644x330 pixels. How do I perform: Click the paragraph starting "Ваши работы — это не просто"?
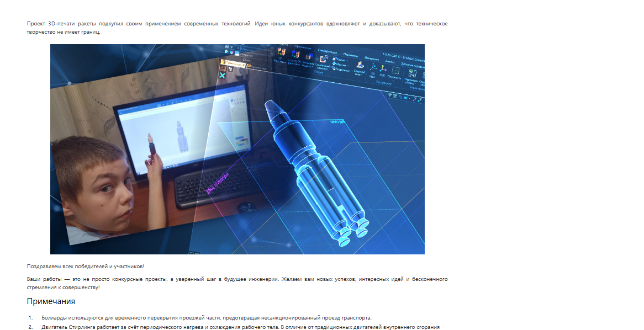click(x=237, y=283)
